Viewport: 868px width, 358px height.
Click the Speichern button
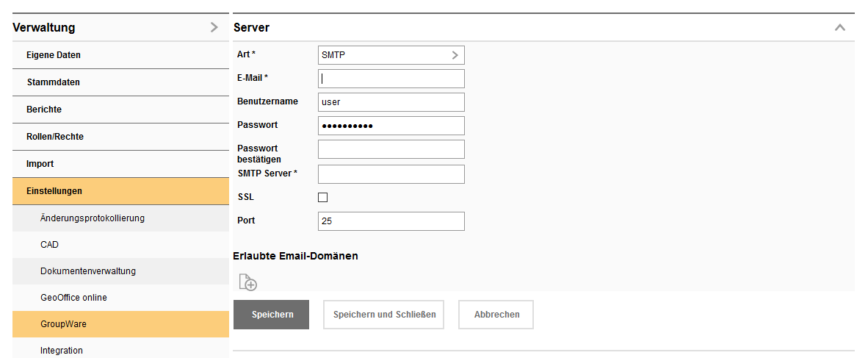coord(271,315)
